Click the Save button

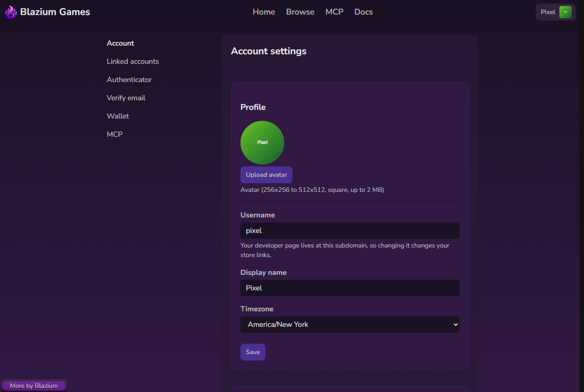253,352
